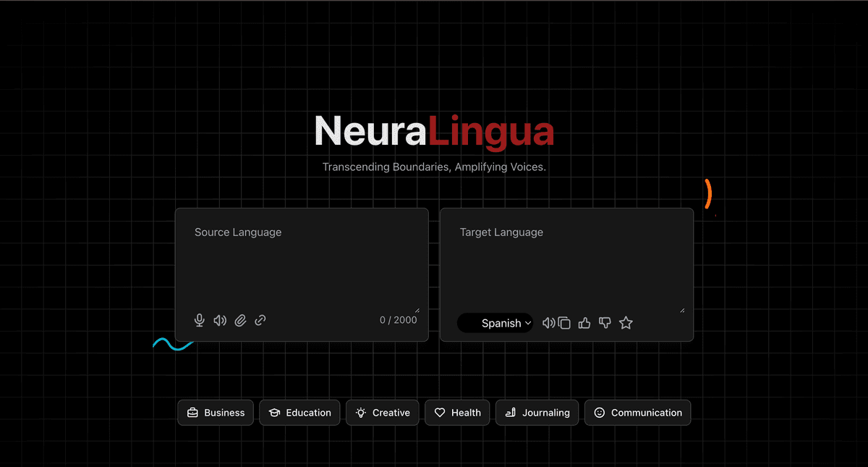868x467 pixels.
Task: Click the NeuraLingua title
Action: (433, 130)
